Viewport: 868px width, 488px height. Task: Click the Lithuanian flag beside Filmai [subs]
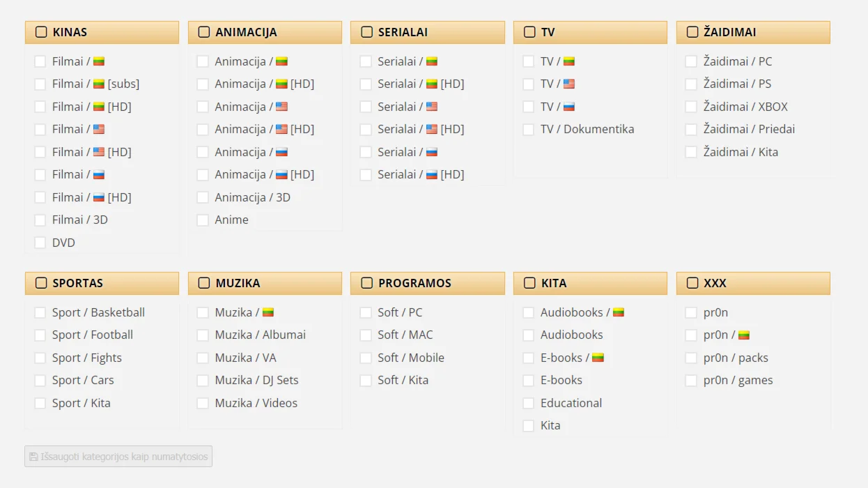[99, 84]
